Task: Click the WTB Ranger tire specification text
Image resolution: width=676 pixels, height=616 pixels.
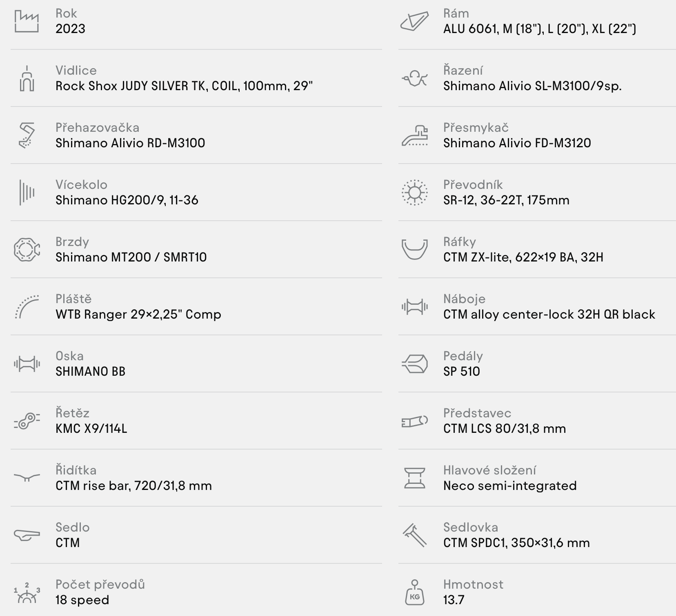Action: (x=138, y=315)
